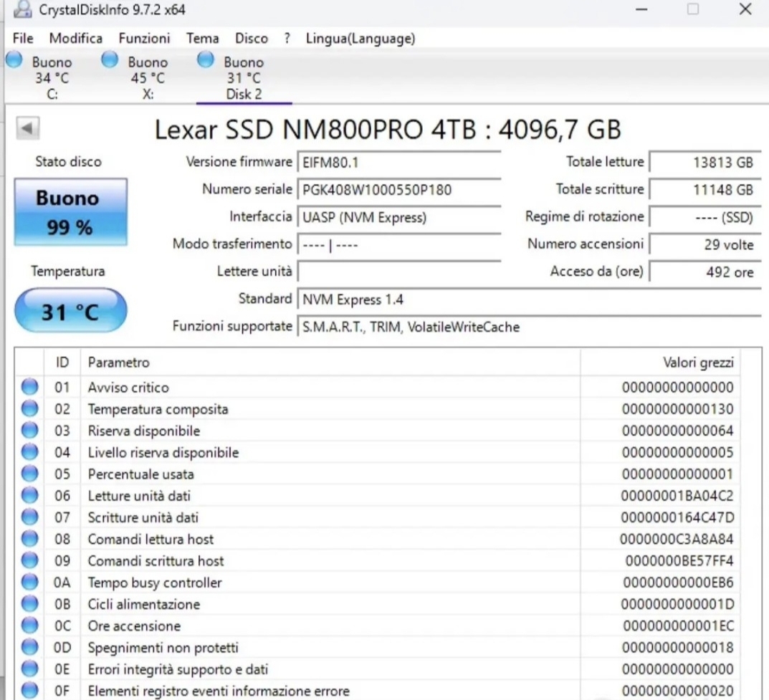Open the Funzioni menu

(x=144, y=39)
